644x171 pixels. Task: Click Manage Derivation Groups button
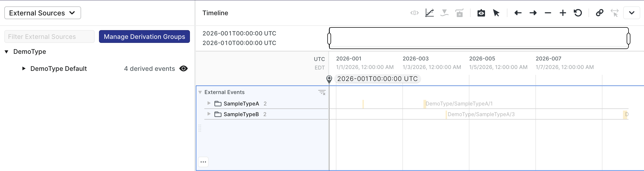coord(144,36)
